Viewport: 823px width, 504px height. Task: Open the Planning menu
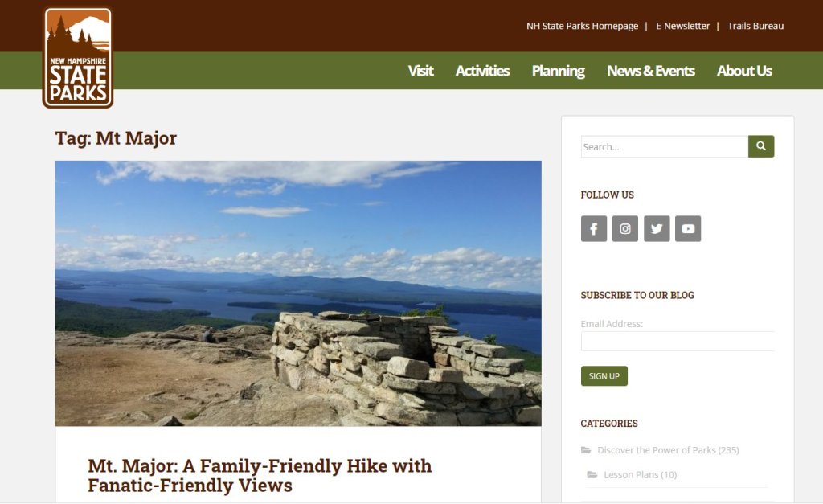[558, 71]
